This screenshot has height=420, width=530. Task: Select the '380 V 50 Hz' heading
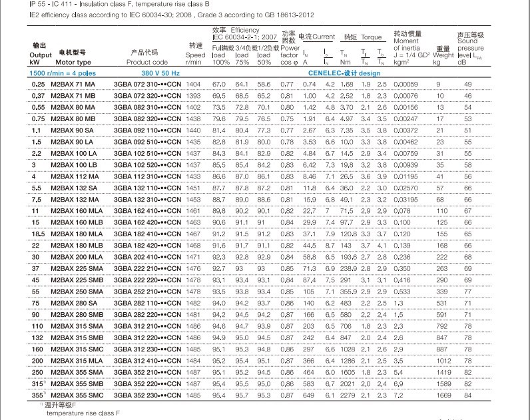coord(160,73)
